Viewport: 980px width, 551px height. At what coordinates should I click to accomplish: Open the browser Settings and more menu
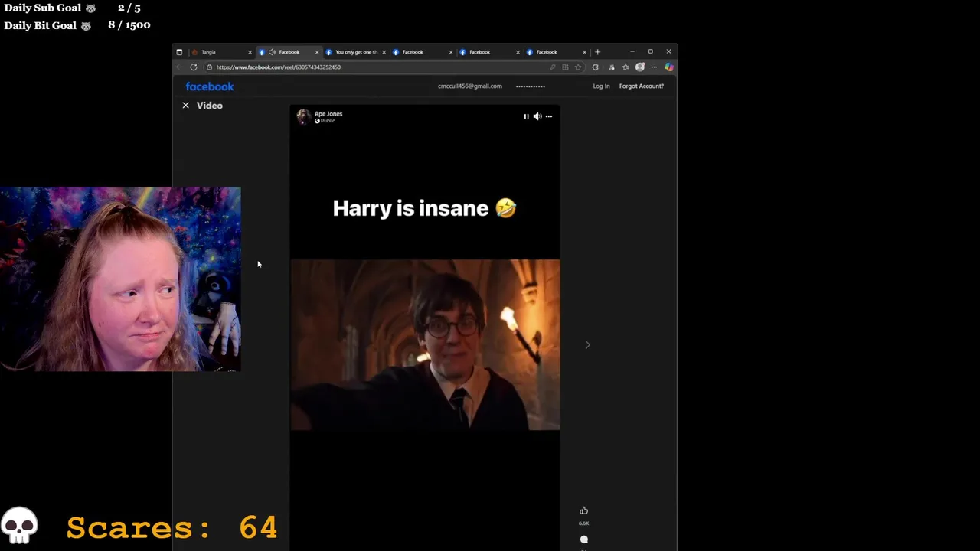click(x=654, y=67)
